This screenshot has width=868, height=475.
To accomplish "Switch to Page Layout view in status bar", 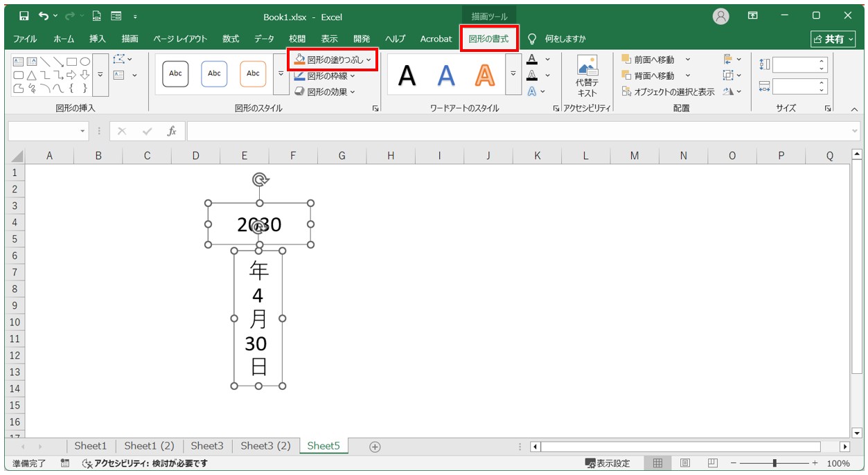I will (684, 463).
